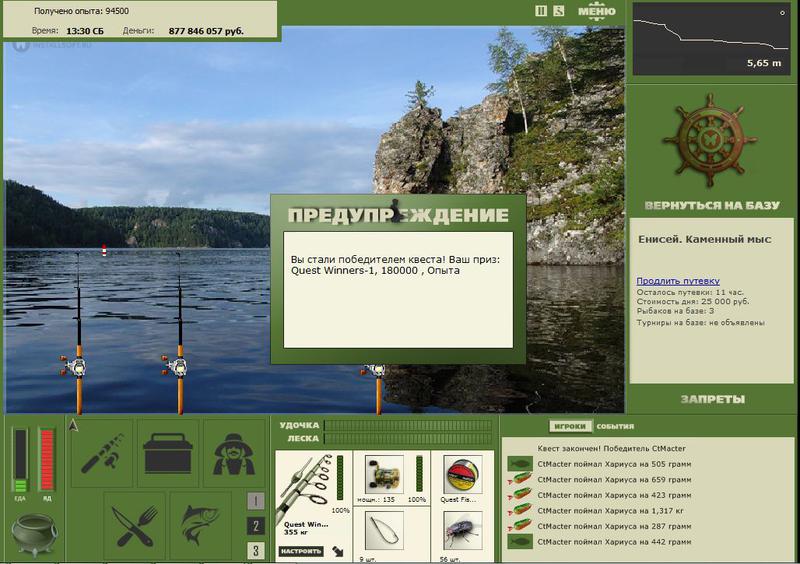Open the МЕНЮ menu
Screen dimensions: 800x564
[x=596, y=11]
